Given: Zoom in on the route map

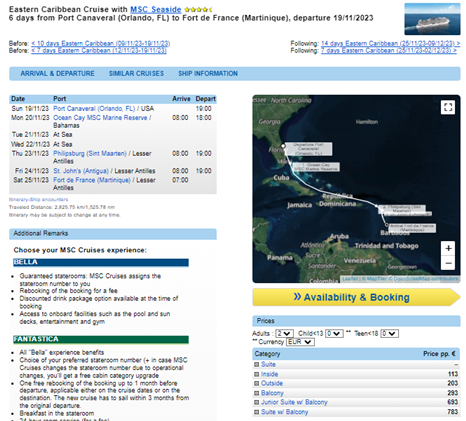Looking at the screenshot, I should tap(448, 249).
